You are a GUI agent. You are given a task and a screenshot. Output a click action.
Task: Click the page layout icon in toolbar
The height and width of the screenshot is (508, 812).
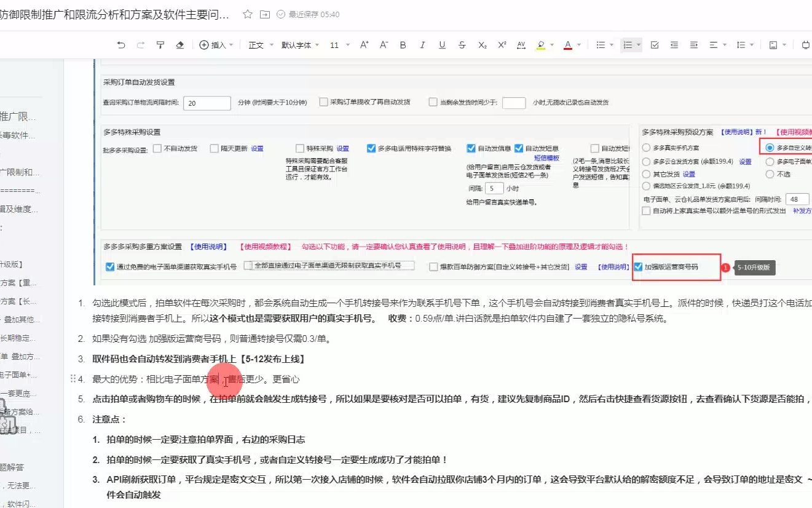click(x=773, y=45)
